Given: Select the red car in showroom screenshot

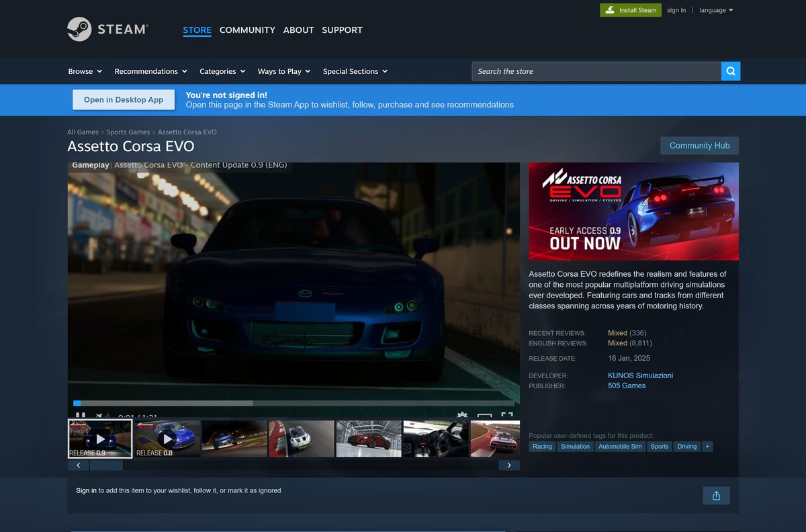Looking at the screenshot, I should point(369,439).
